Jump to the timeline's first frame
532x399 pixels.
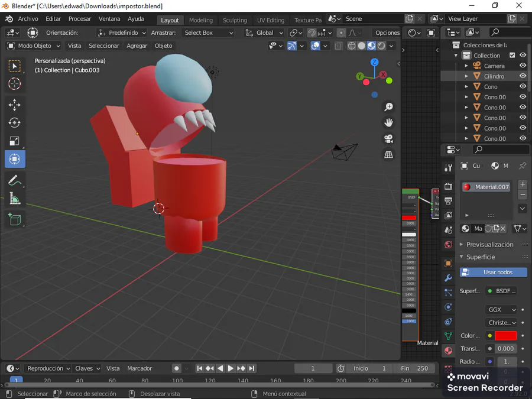tap(200, 368)
